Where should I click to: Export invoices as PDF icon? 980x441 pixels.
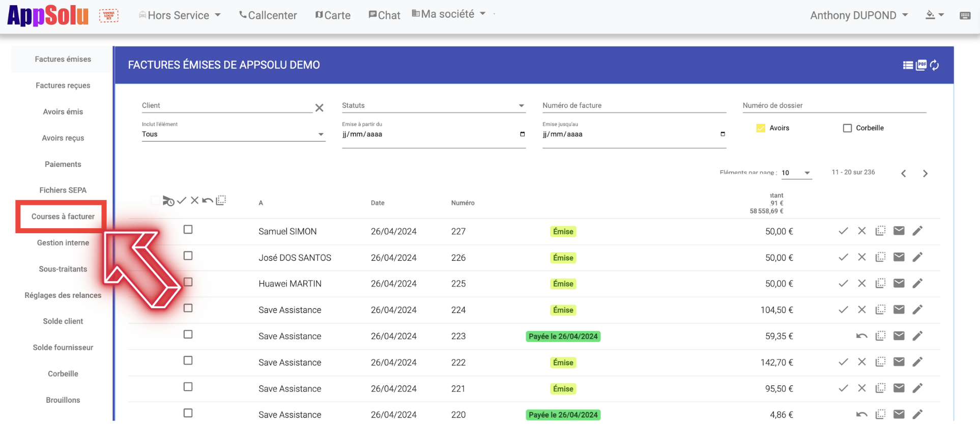pos(921,65)
